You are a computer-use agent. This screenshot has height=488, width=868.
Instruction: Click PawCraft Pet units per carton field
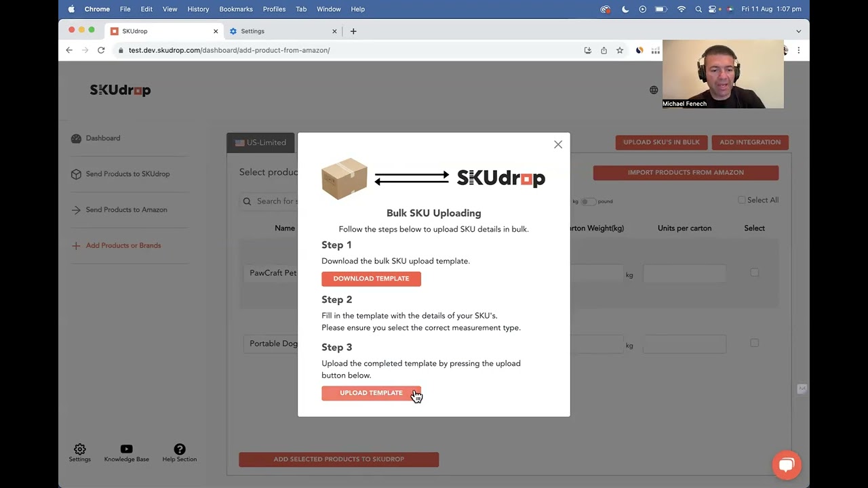point(684,273)
